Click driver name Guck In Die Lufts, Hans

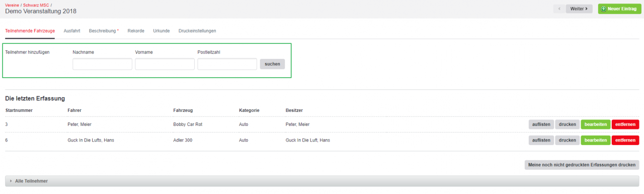(91, 140)
